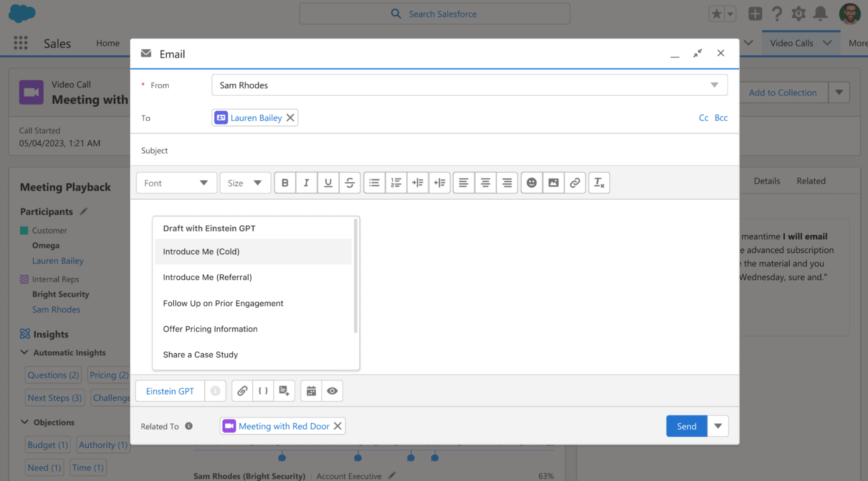Image resolution: width=868 pixels, height=481 pixels.
Task: Select Introduce Me Cold template option
Action: (201, 251)
